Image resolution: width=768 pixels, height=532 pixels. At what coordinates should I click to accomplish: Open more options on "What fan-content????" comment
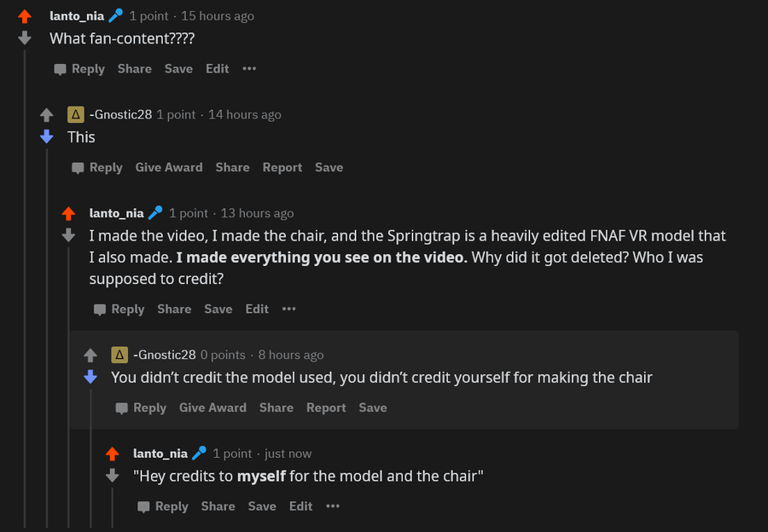[x=249, y=69]
